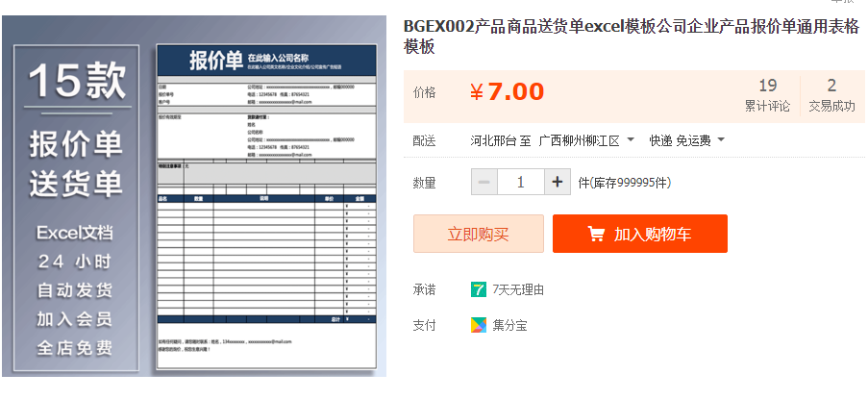This screenshot has height=399, width=868.
Task: Click the green 7-day return icon
Action: (479, 288)
